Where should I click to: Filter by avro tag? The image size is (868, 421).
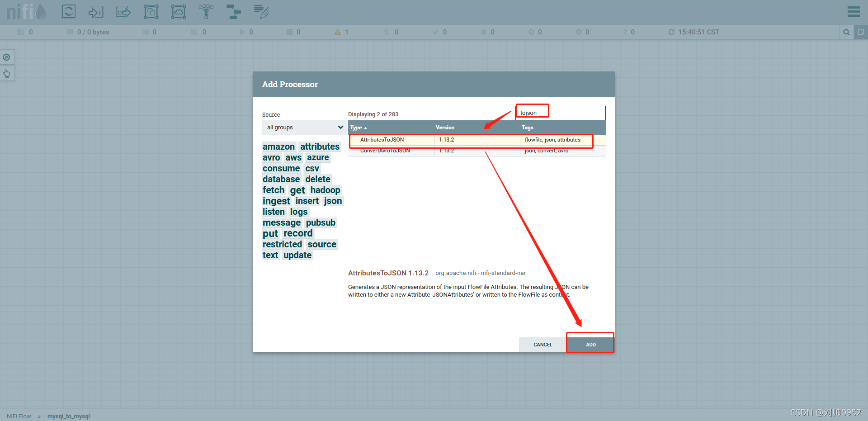[271, 157]
